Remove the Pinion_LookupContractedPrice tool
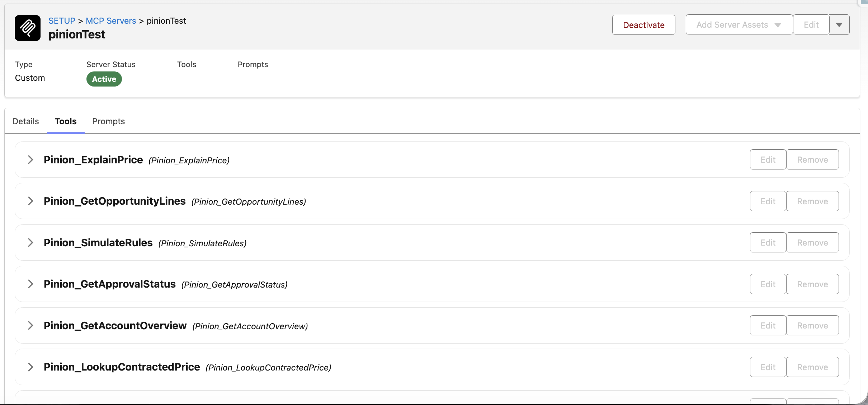868x405 pixels. 812,367
